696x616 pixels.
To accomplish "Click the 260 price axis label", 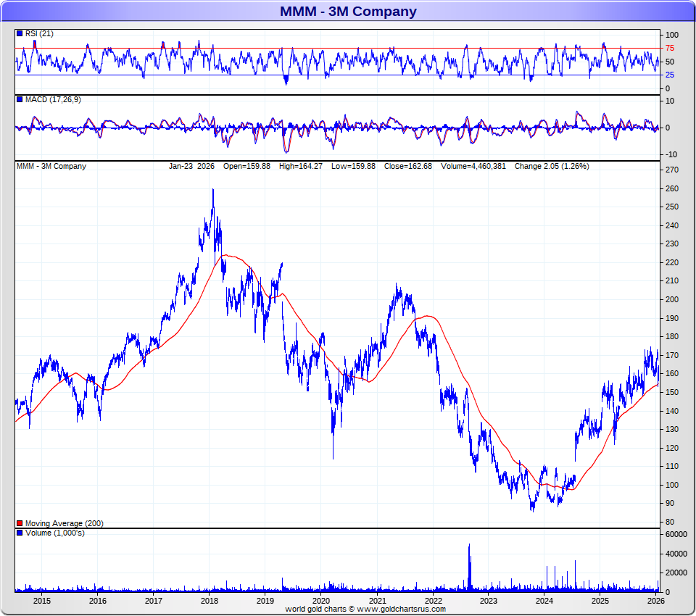I will 672,188.
